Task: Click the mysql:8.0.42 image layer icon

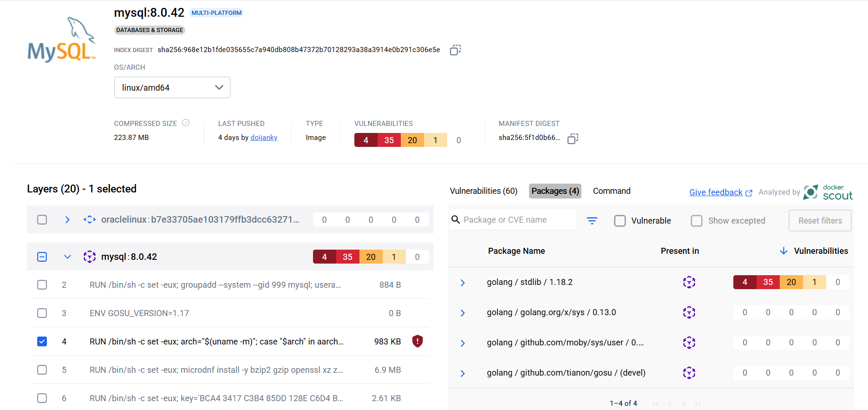Action: pos(90,257)
